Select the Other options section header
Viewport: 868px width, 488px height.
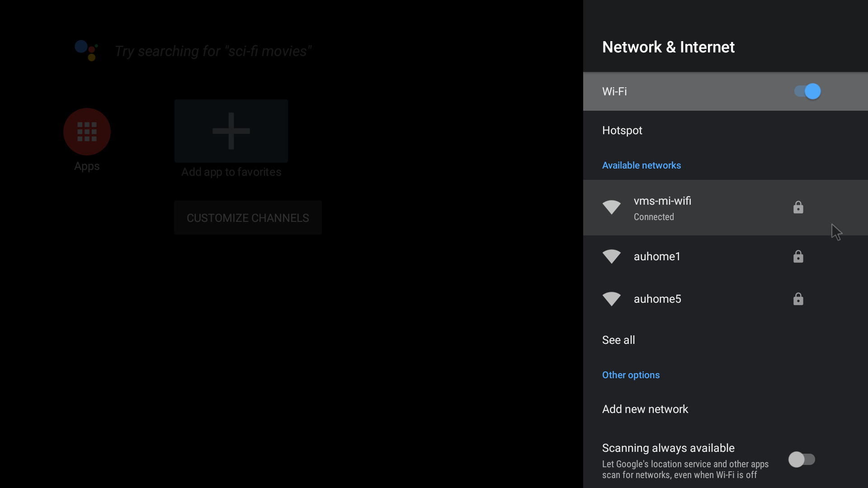[x=631, y=375]
